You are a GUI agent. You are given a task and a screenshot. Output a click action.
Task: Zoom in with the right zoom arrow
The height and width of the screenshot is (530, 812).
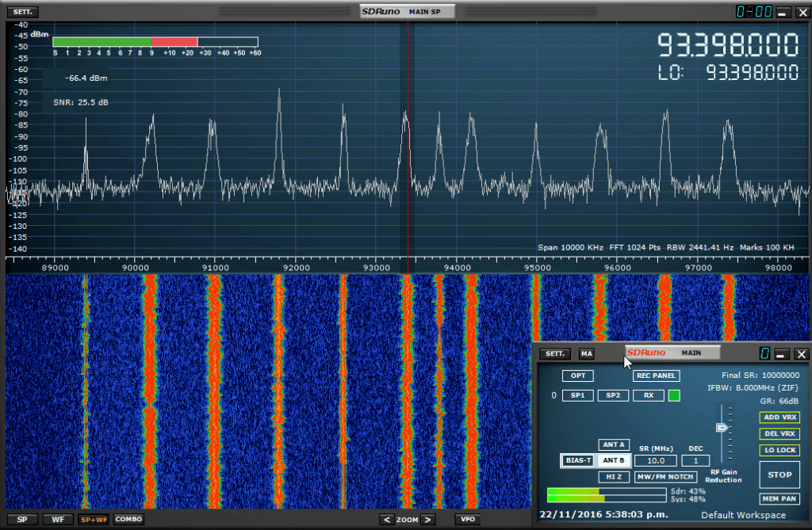(427, 520)
